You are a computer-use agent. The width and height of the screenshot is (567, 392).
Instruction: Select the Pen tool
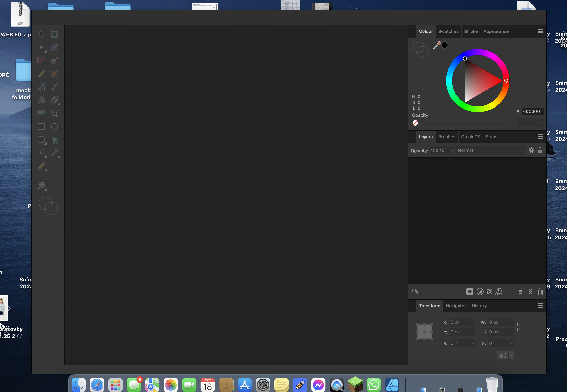[x=54, y=60]
